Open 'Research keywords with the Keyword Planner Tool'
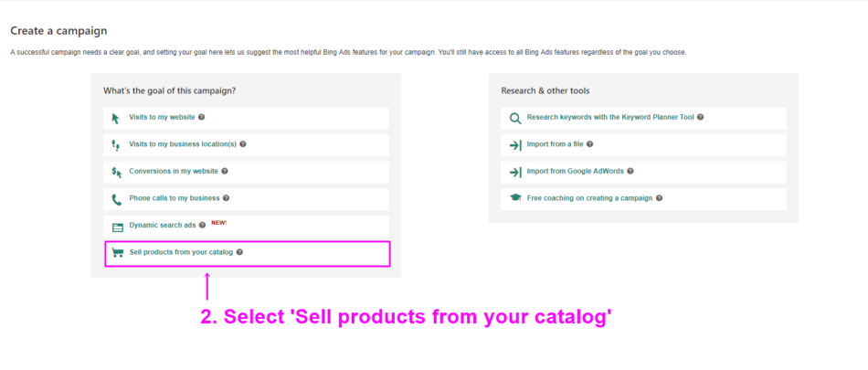Screen dimensions: 868x370 pos(610,117)
